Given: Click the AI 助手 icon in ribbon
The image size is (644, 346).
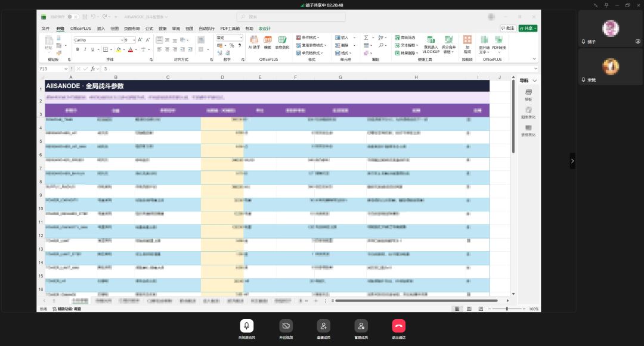Looking at the screenshot, I should tap(254, 42).
